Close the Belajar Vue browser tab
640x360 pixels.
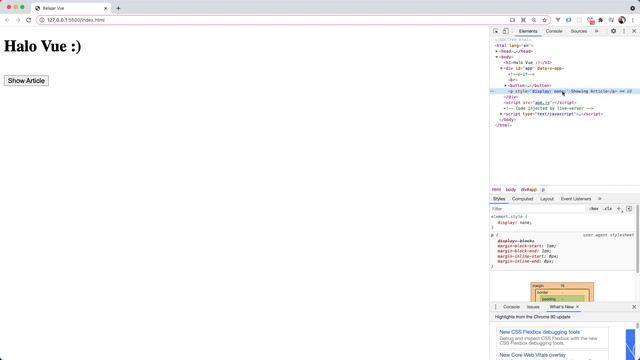[x=106, y=8]
